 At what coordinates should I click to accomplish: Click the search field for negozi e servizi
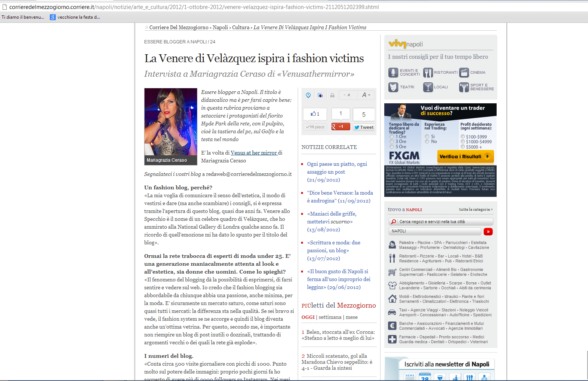click(441, 222)
